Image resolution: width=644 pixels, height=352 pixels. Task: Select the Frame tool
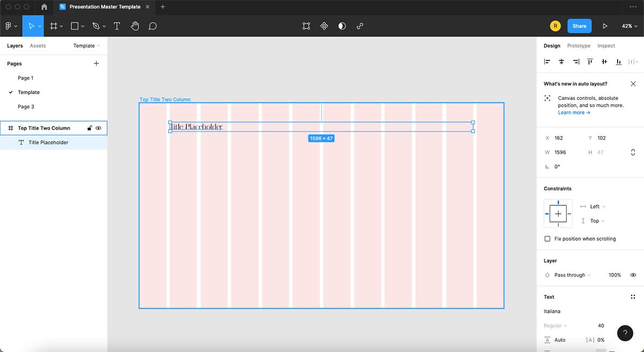point(54,25)
